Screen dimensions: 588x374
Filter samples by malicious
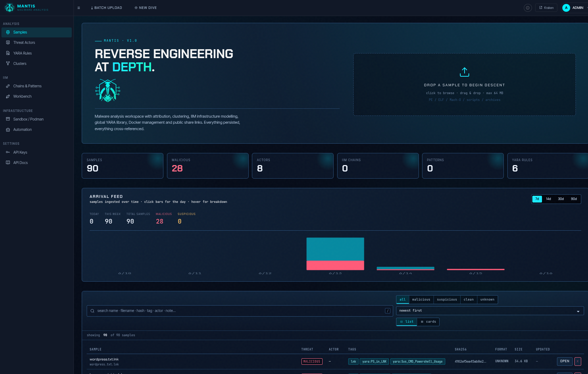point(421,300)
